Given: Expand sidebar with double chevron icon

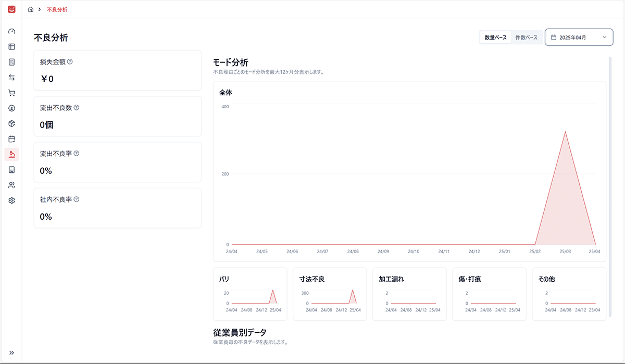Looking at the screenshot, I should pos(11,353).
